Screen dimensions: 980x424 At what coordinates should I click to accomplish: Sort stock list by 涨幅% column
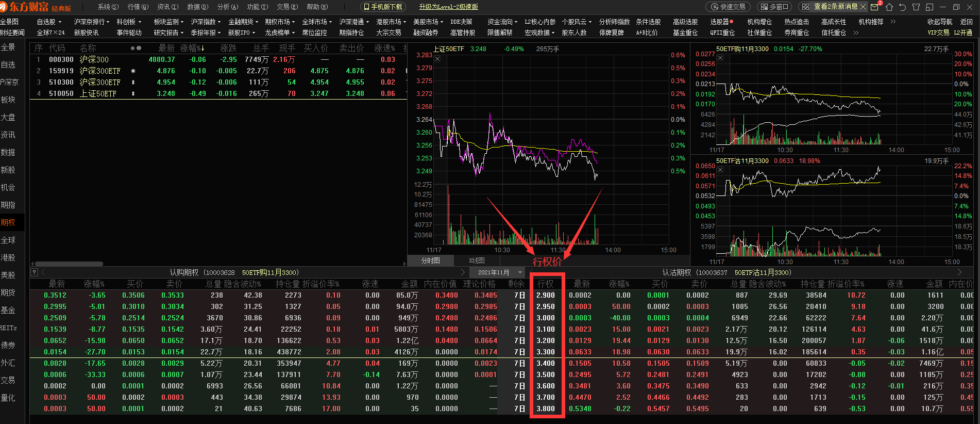pyautogui.click(x=193, y=48)
